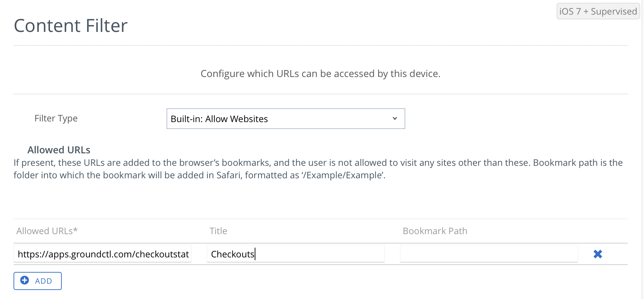Focus the apps.groundctl.com URL input field

click(103, 254)
